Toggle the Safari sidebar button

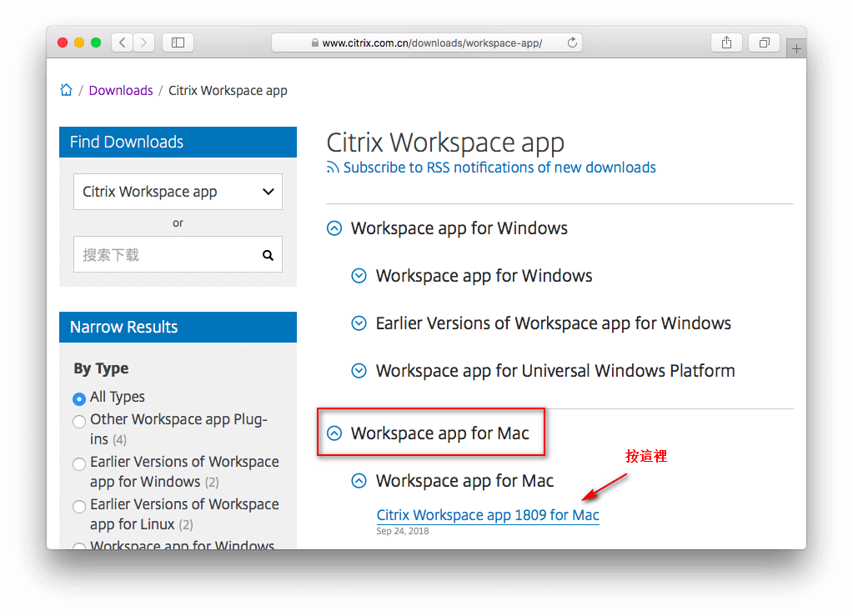click(178, 43)
